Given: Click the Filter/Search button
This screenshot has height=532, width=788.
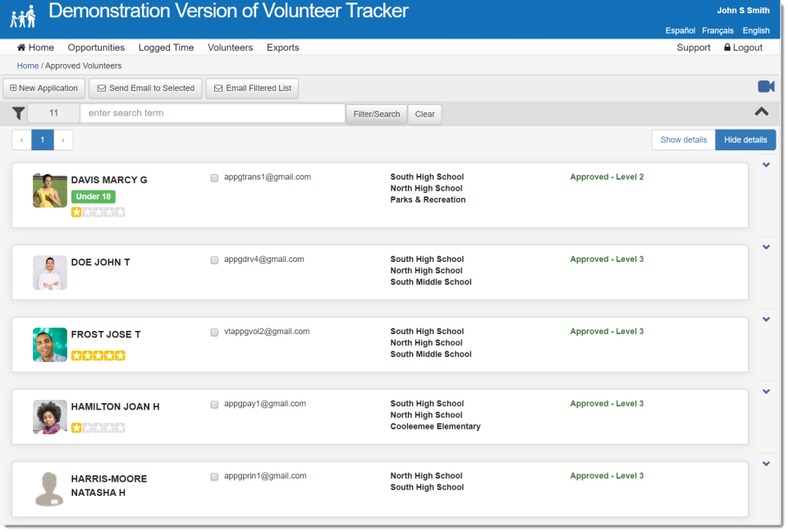Looking at the screenshot, I should click(377, 114).
